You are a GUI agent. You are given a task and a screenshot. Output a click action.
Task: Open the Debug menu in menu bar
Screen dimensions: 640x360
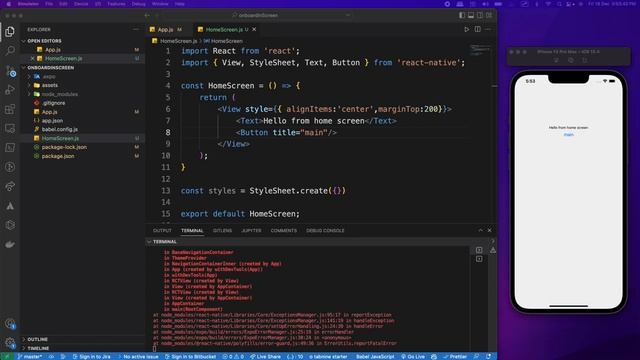tap(138, 4)
